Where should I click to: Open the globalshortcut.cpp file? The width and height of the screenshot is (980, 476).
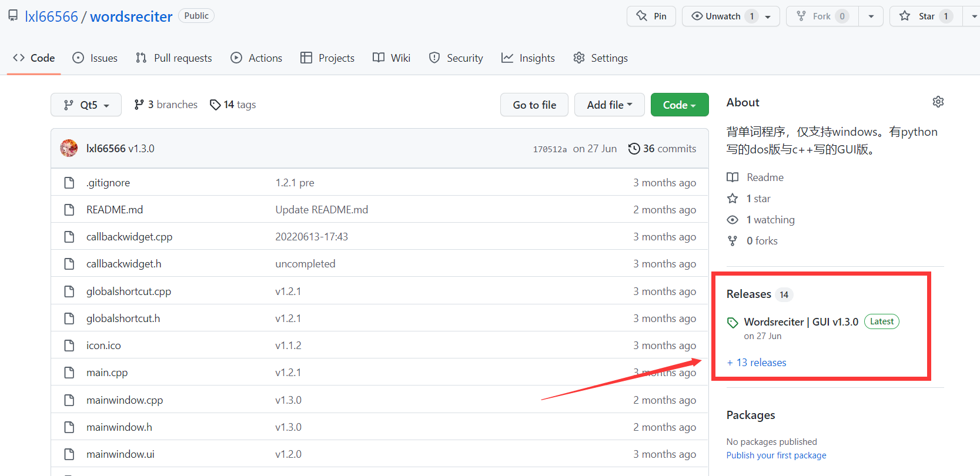(x=129, y=291)
